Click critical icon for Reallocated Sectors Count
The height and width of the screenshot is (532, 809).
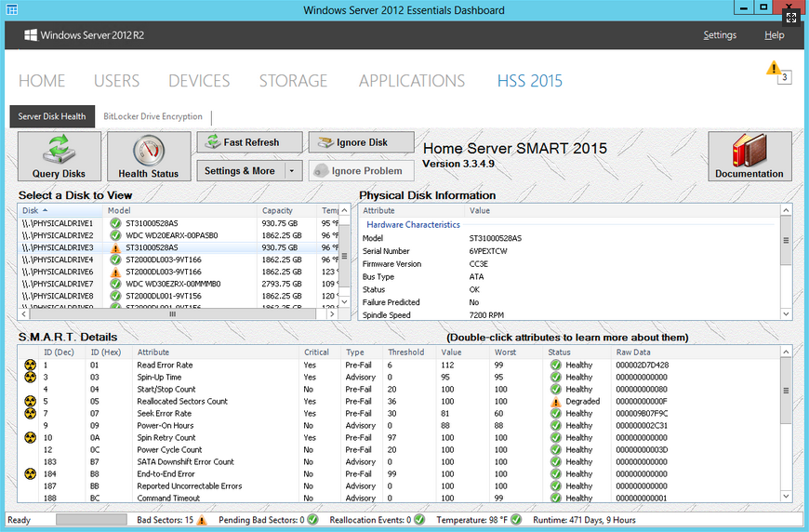pyautogui.click(x=31, y=402)
